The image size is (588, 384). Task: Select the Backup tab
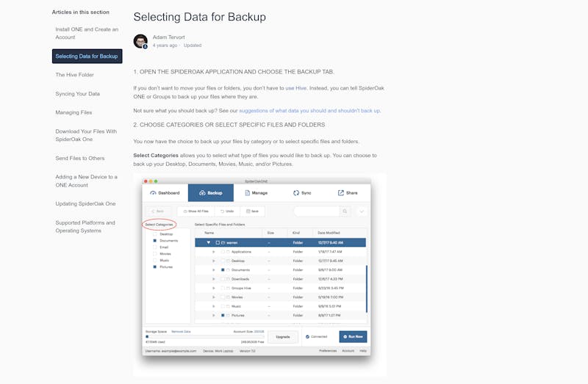click(211, 193)
